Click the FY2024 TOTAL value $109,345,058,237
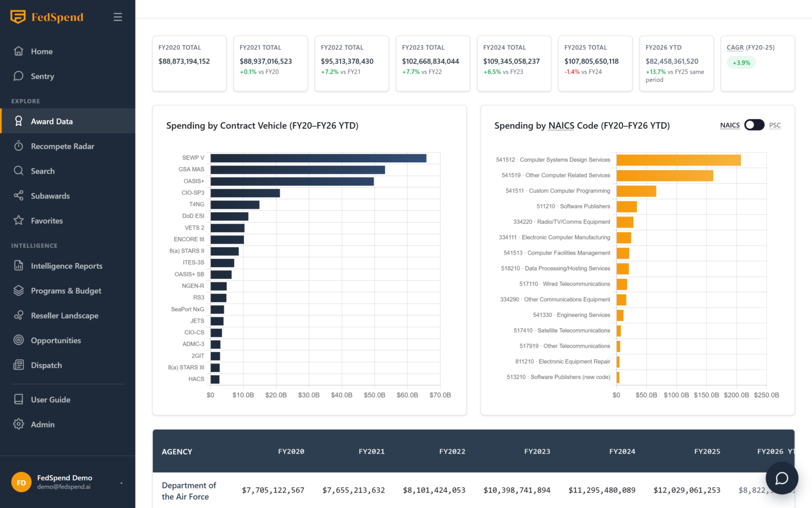The height and width of the screenshot is (508, 812). (x=511, y=61)
